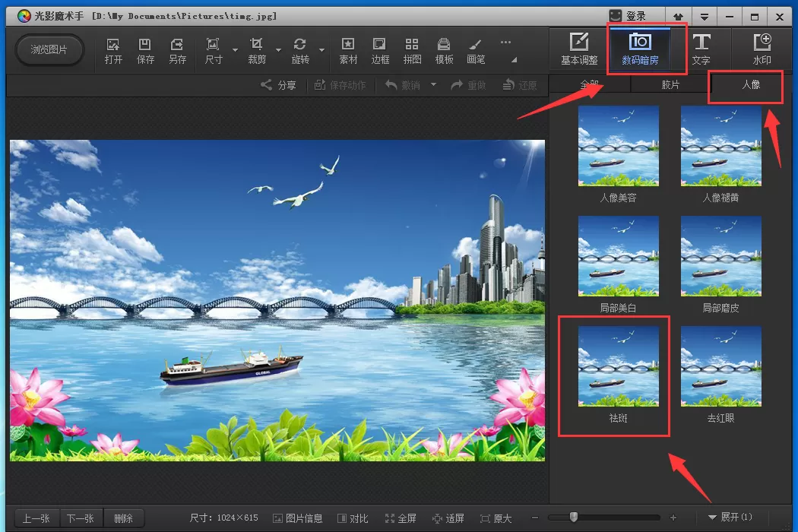Undo with the 撤消 button

coord(403,85)
